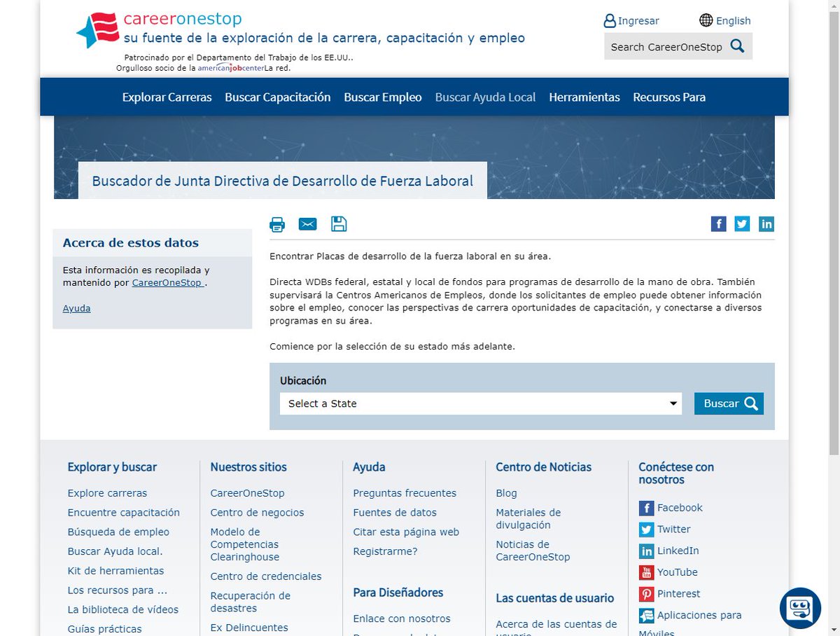Share the page on Twitter
The height and width of the screenshot is (636, 840).
742,223
